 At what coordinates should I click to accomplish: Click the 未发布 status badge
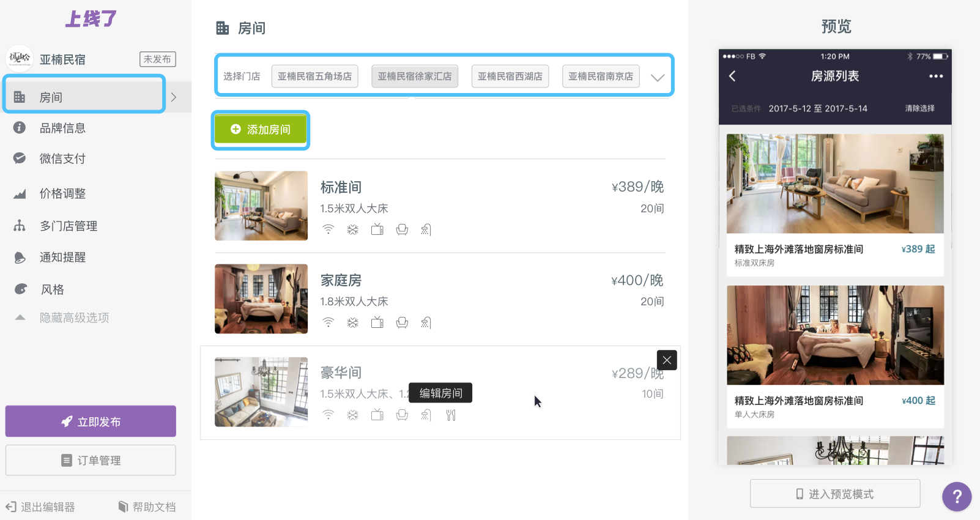point(158,59)
